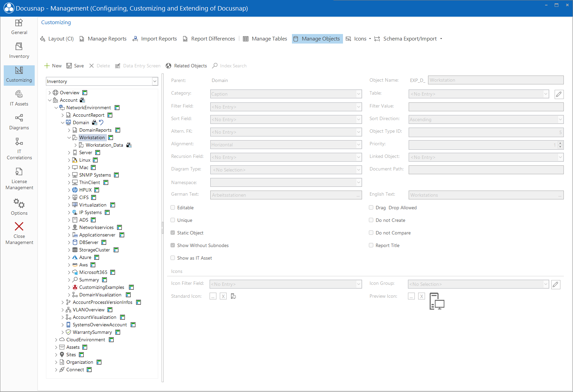Open the Inventory sidebar section
Image resolution: width=573 pixels, height=392 pixels.
coord(19,51)
